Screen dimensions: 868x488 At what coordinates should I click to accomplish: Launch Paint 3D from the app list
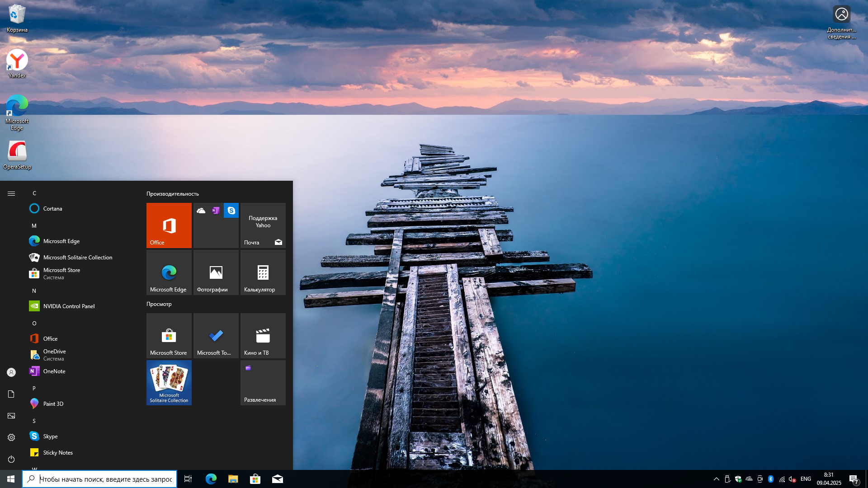(x=53, y=404)
